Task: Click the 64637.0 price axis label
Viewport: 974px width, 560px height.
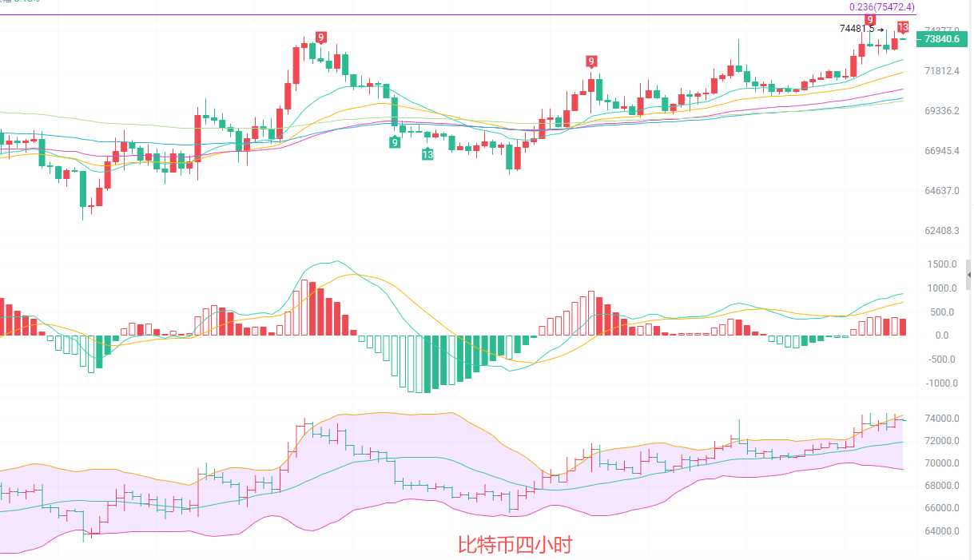Action: [x=941, y=191]
